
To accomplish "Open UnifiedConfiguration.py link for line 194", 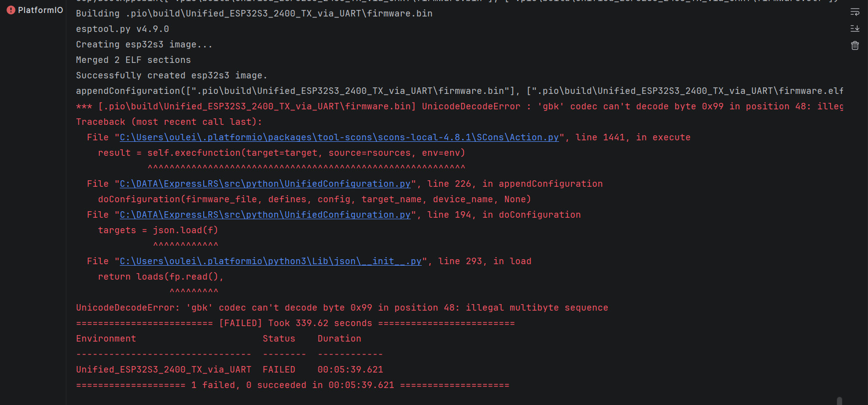I will tap(265, 215).
